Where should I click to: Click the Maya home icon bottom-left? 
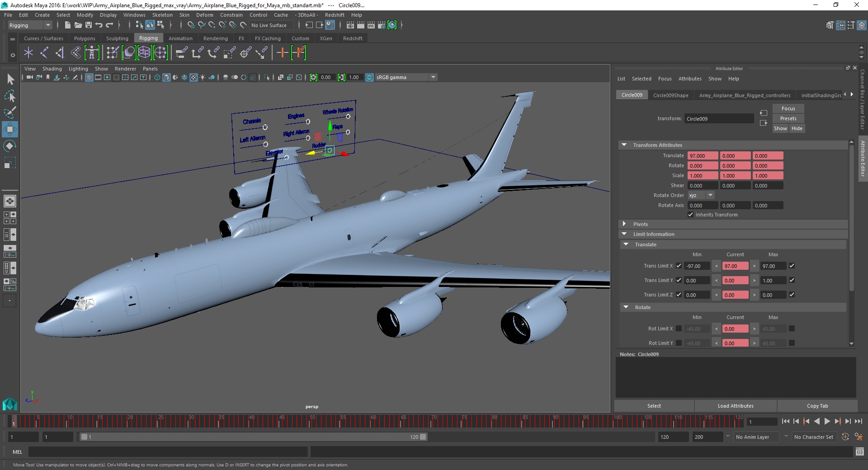point(9,404)
